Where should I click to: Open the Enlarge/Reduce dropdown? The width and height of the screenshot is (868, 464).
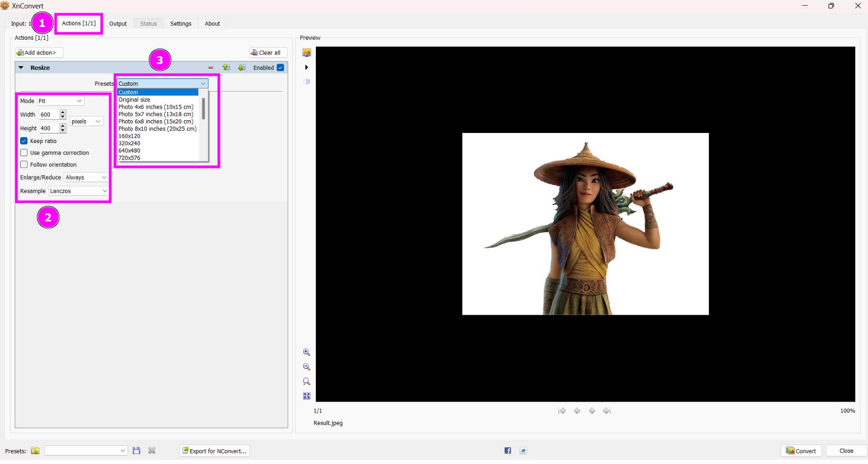point(86,177)
